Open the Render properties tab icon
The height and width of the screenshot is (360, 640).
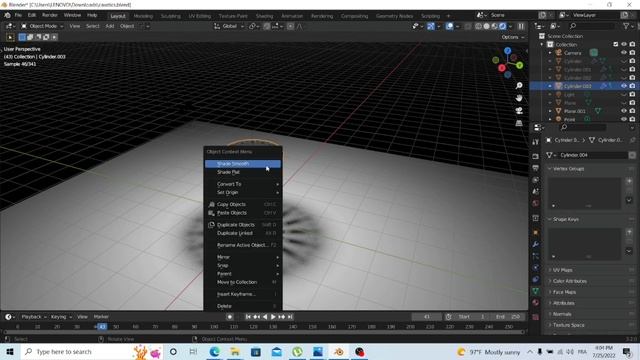(536, 156)
